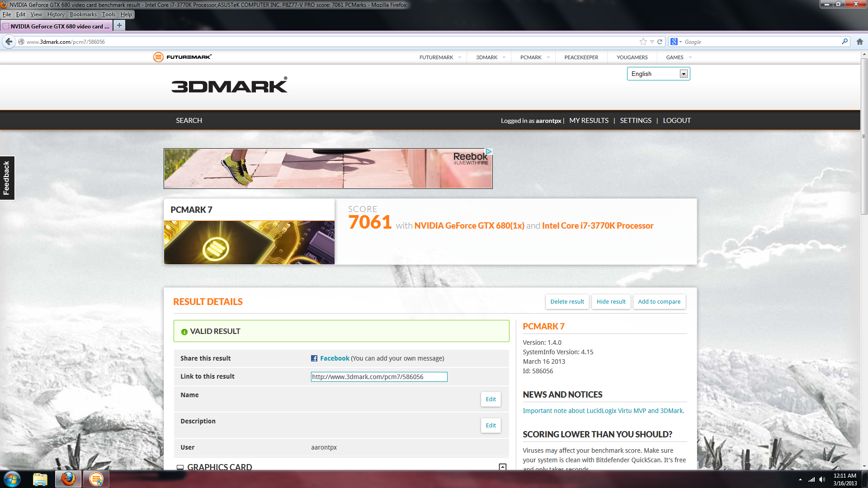Click the AdChoices icon on Reebok banner

(489, 151)
